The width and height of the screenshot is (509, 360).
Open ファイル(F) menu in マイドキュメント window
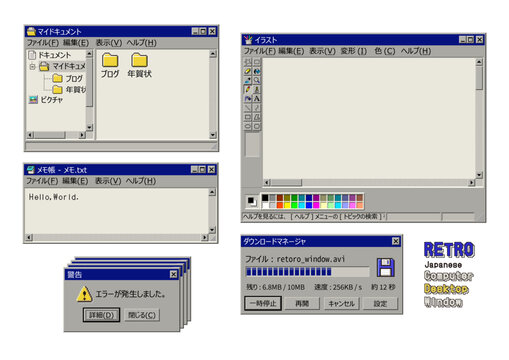(x=43, y=43)
